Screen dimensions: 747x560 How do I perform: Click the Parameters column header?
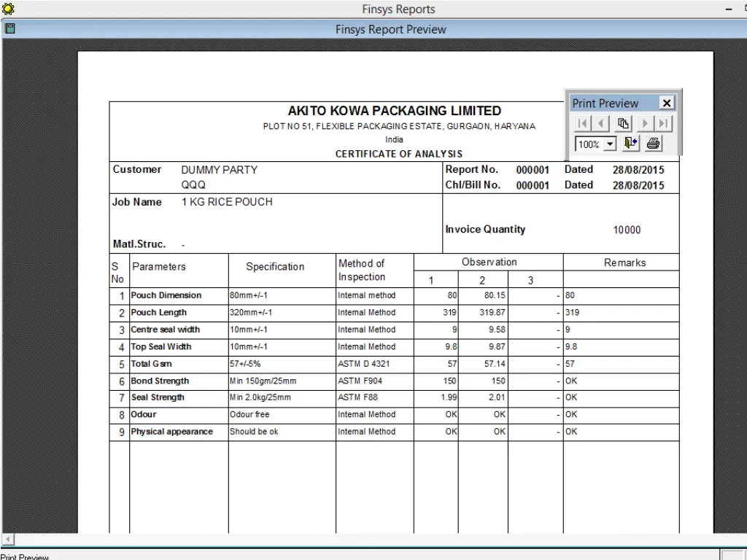point(158,267)
